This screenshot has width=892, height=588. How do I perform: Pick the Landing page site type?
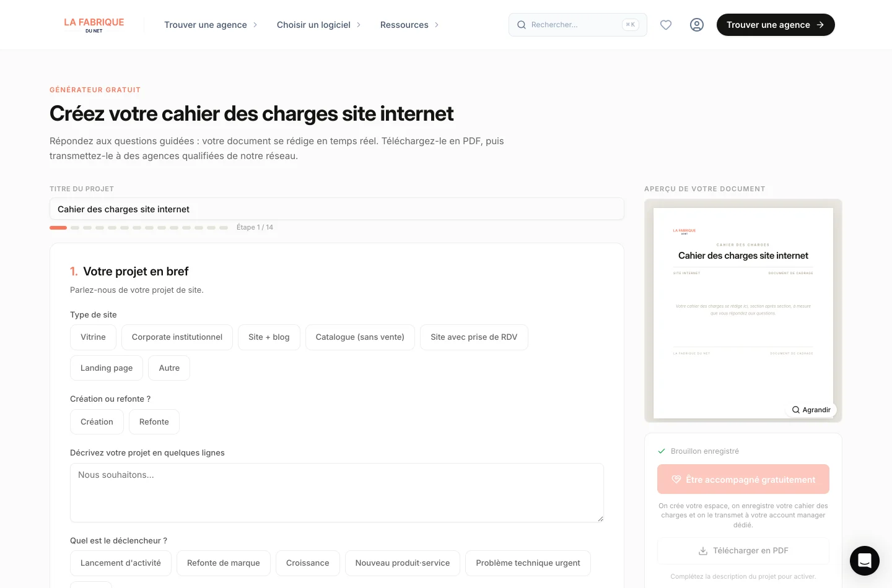click(107, 368)
